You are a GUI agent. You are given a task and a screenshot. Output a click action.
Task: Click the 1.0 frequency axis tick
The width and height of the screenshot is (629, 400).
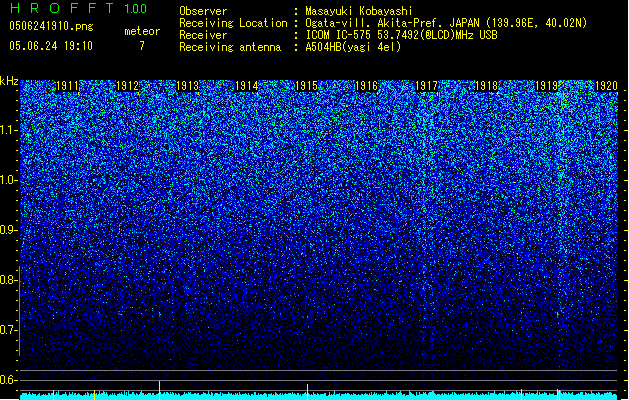10,180
